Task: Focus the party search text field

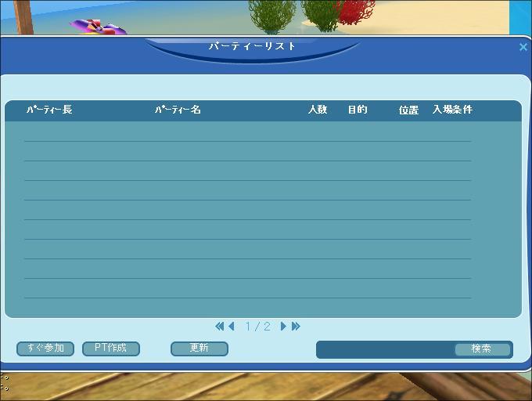Action: click(x=385, y=349)
